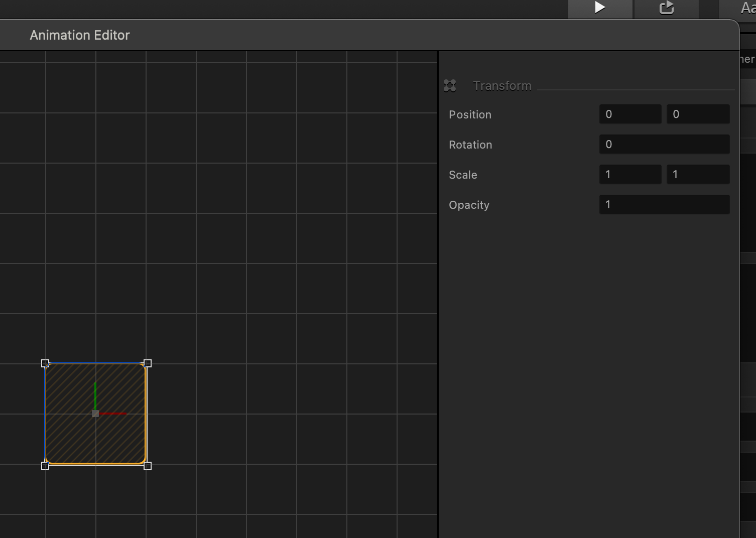Click the bottom-left corner handle of the shape
756x538 pixels.
pos(45,466)
